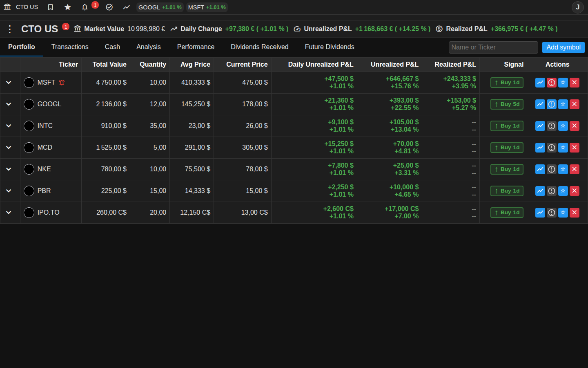Expand the INTC row chevron
This screenshot has height=368, width=588.
tap(9, 126)
